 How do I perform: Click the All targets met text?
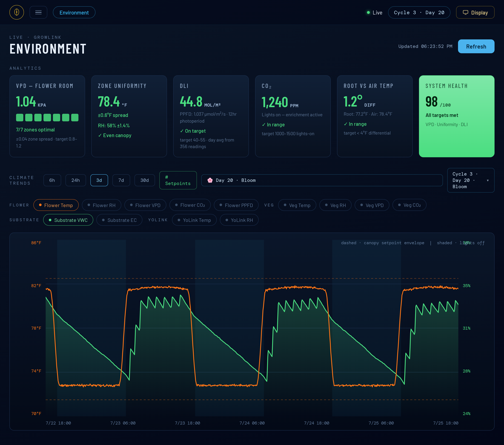point(442,115)
